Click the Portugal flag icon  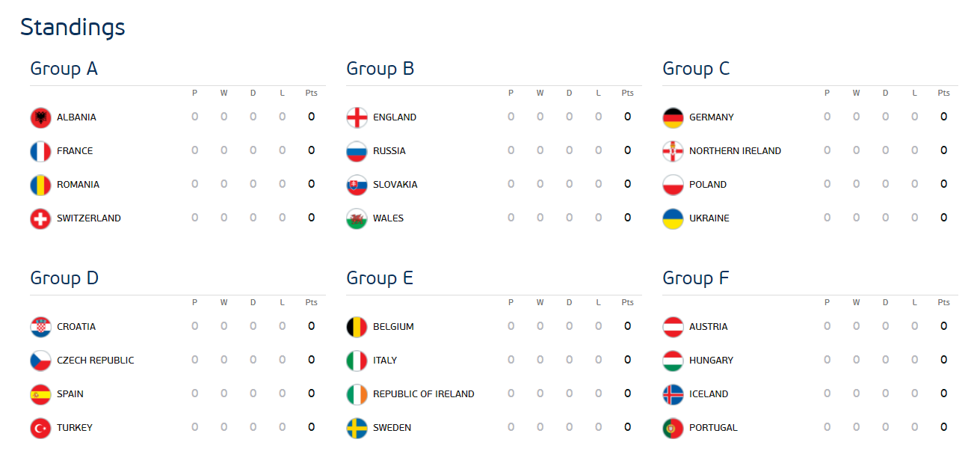click(673, 428)
